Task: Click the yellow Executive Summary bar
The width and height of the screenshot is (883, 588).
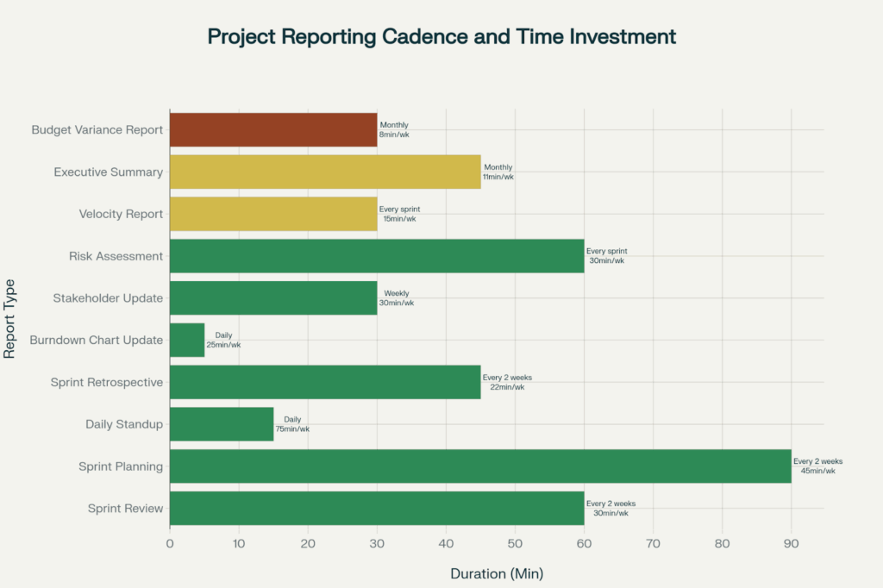Action: 324,172
